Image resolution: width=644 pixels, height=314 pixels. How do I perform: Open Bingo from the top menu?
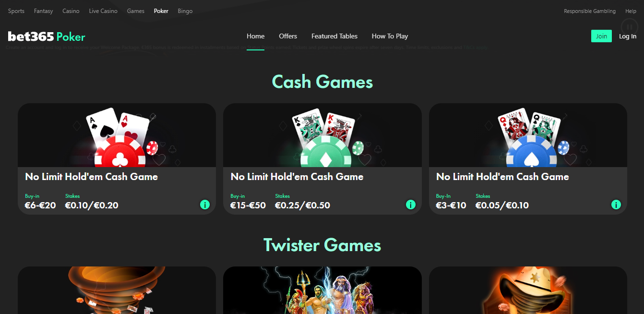[x=185, y=11]
